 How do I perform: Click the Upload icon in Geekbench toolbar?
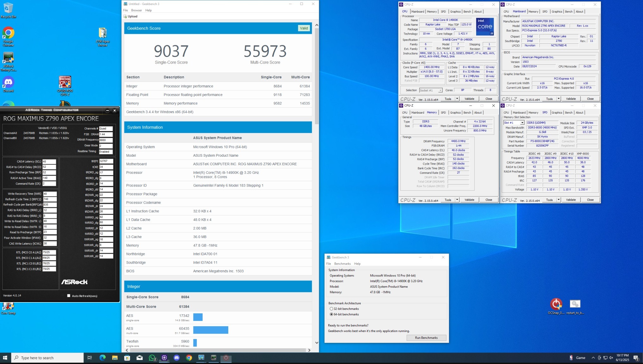click(x=125, y=16)
